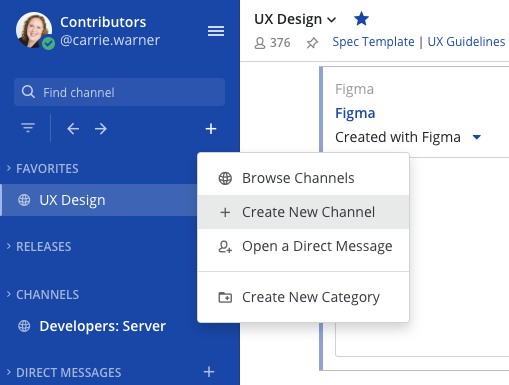
Task: Open the hamburger main menu
Action: point(216,31)
